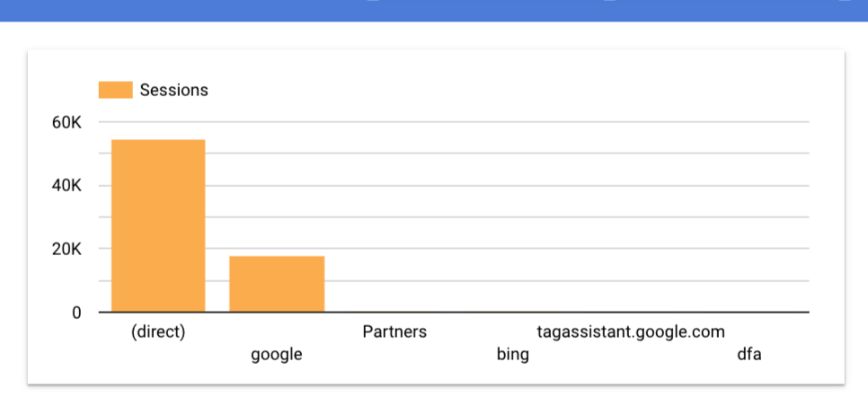868x406 pixels.
Task: Click the google x-axis label
Action: [277, 354]
